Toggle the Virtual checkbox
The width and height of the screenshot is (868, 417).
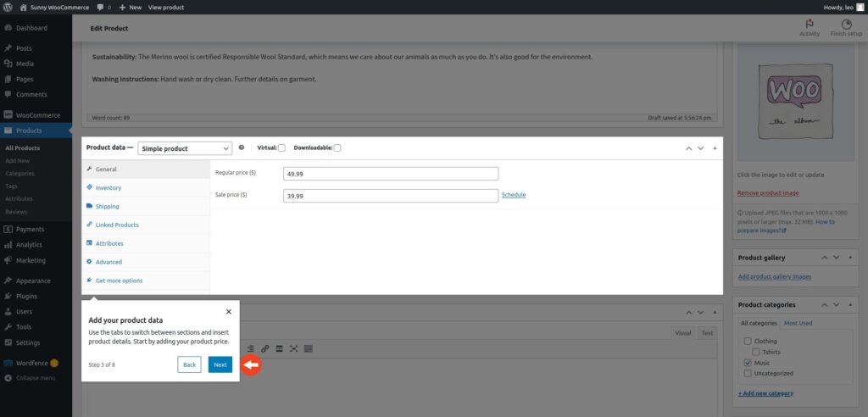pos(281,147)
